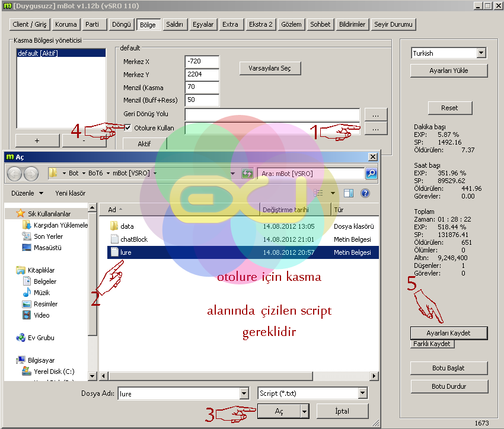Open Bilgisayar in sidebar
This screenshot has height=429, width=504.
tap(36, 360)
